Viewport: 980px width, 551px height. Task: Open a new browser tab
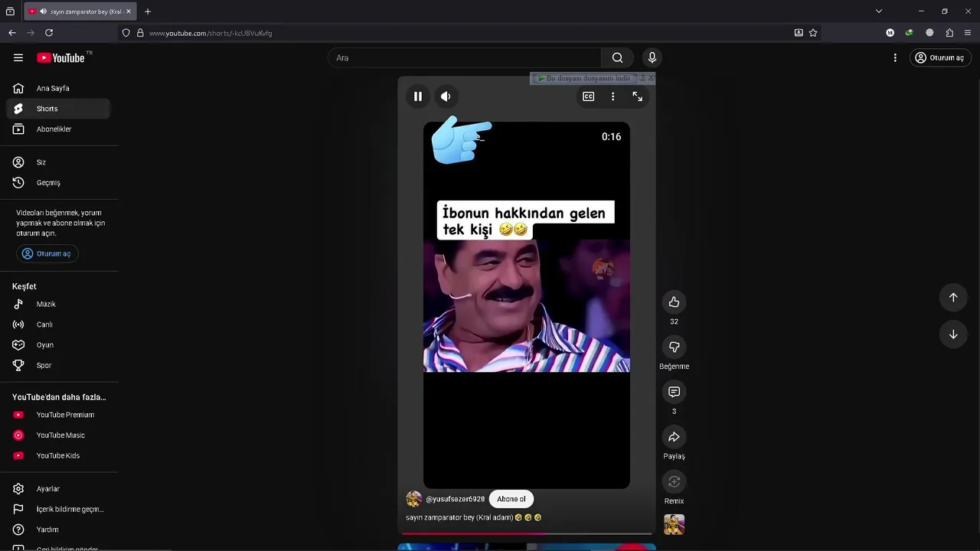[x=148, y=11]
